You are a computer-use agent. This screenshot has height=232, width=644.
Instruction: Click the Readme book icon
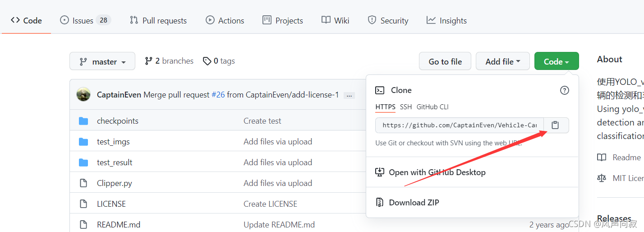point(602,158)
